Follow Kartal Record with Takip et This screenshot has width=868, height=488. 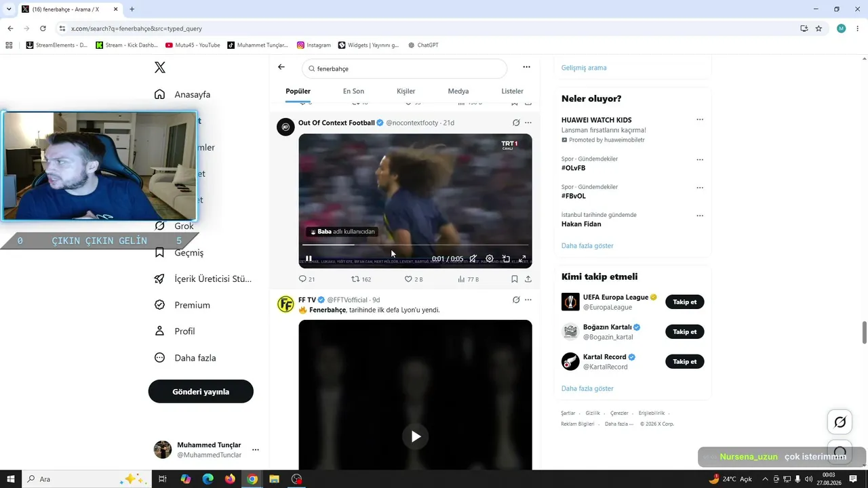coord(685,362)
